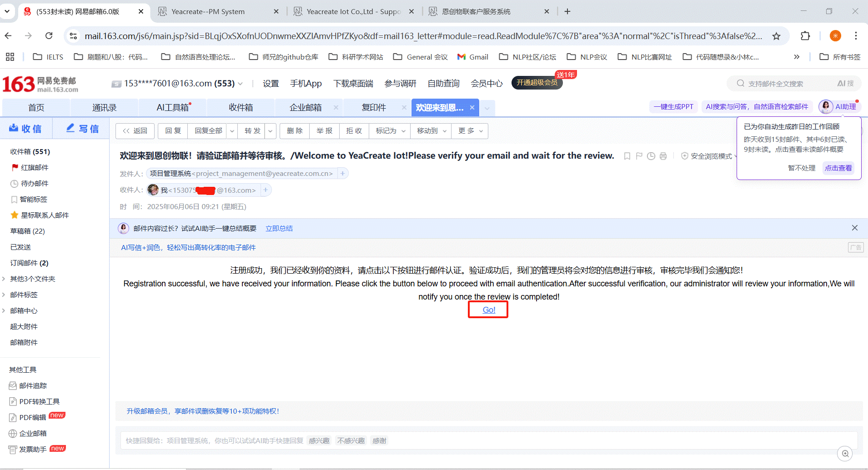The height and width of the screenshot is (470, 868).
Task: Expand the 更多 dropdown in toolbar
Action: 471,131
